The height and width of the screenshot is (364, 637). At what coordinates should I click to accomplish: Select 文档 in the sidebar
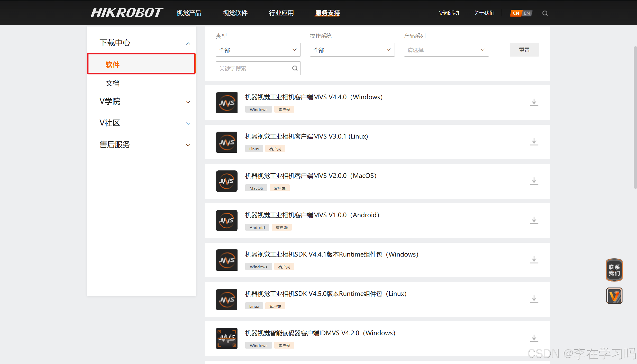pyautogui.click(x=113, y=83)
